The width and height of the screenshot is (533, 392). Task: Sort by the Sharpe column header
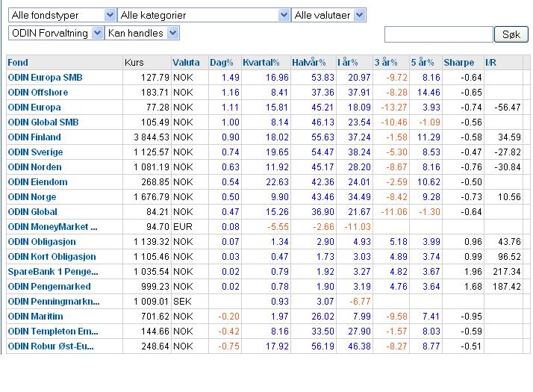458,63
